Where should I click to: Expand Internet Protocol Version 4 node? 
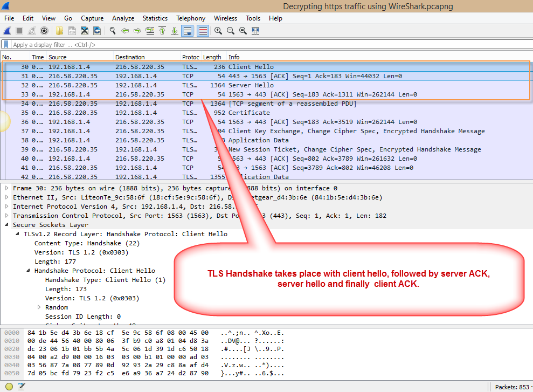point(6,207)
